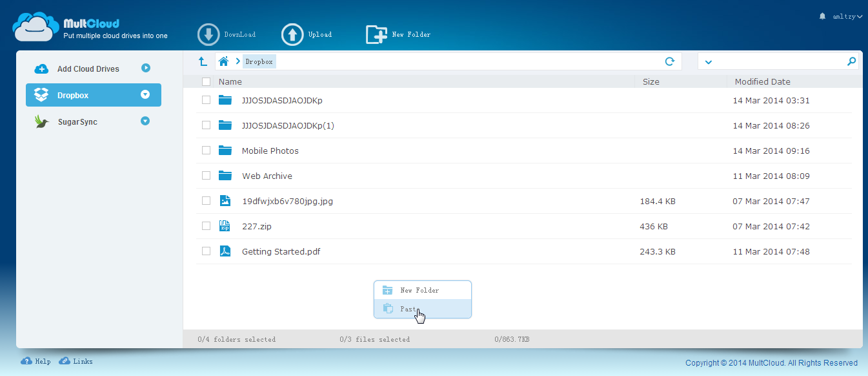This screenshot has height=376, width=868.
Task: Click the Upload arrow icon
Action: (x=292, y=34)
